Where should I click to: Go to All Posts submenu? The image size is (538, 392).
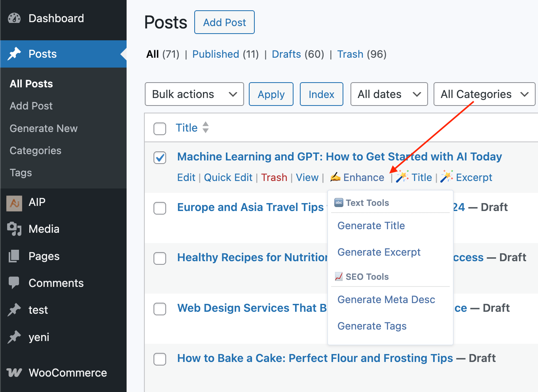click(31, 84)
